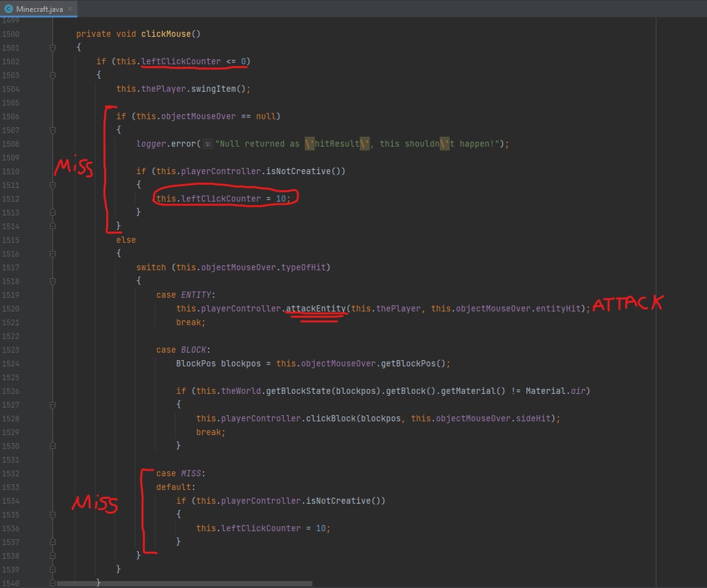Collapse the default case block at line 1535
The height and width of the screenshot is (588, 707).
53,515
